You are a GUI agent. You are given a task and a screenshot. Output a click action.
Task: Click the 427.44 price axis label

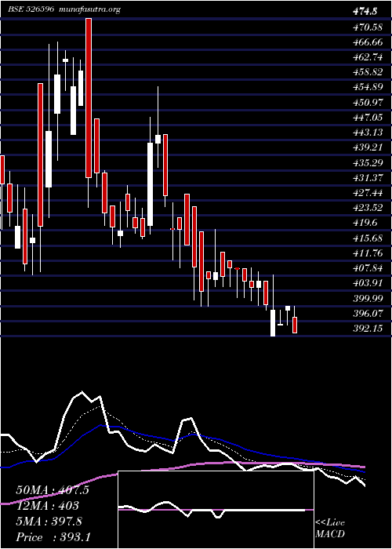[x=368, y=193]
